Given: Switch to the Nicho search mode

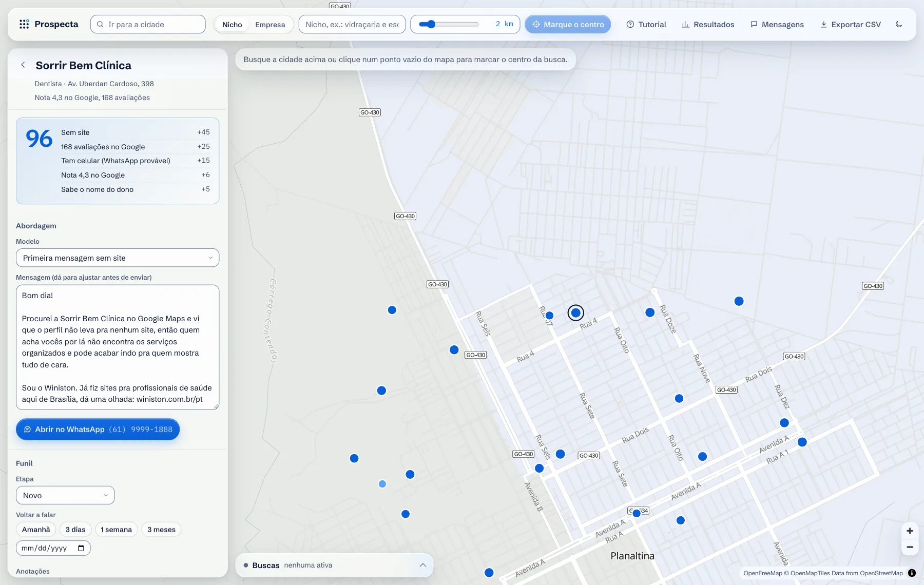Looking at the screenshot, I should click(x=232, y=24).
